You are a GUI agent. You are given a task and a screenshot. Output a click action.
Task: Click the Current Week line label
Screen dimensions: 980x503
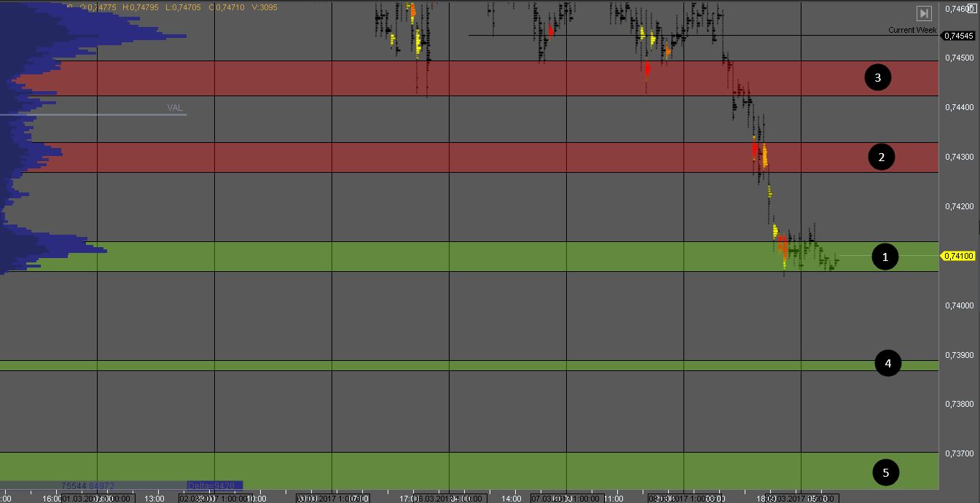912,30
